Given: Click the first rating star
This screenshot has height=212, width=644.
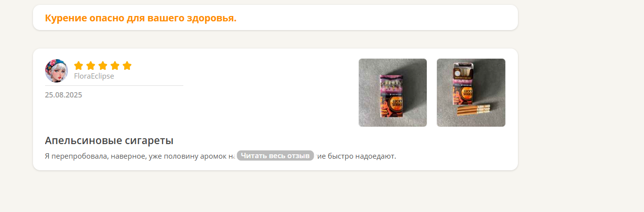Looking at the screenshot, I should [x=79, y=65].
